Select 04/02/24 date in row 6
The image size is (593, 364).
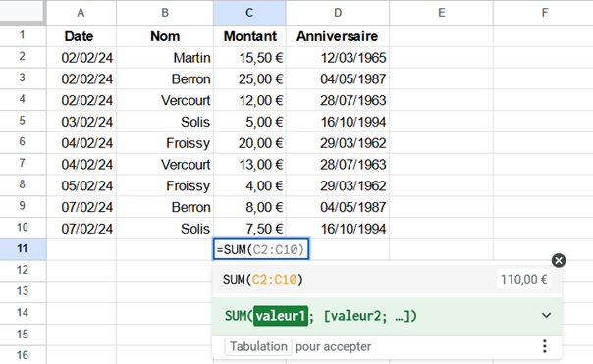tap(81, 143)
